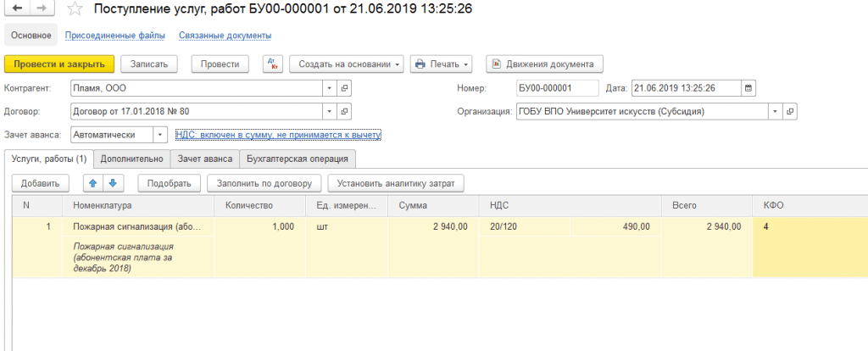Focus the Договор input field
Screen dimensions: 868x351
pos(197,111)
